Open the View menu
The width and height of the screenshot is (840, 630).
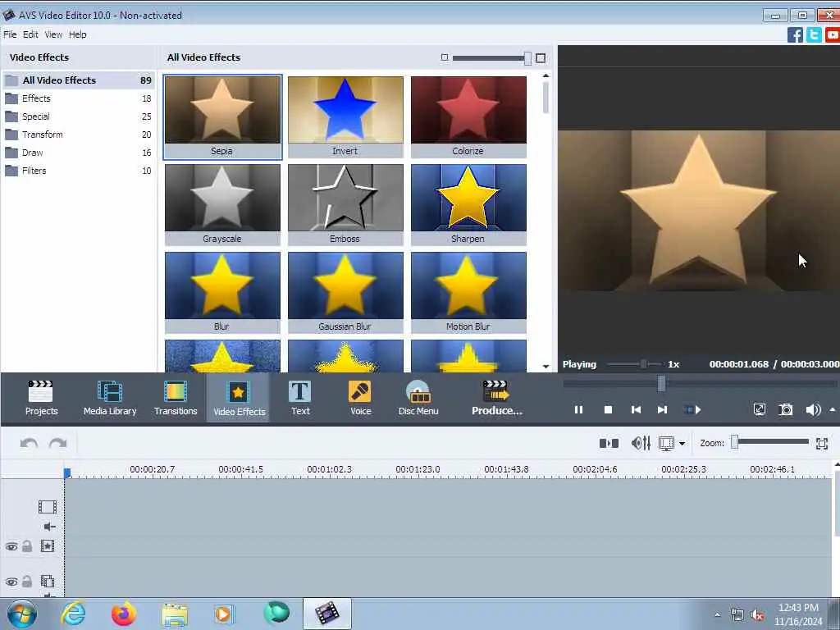pyautogui.click(x=53, y=34)
